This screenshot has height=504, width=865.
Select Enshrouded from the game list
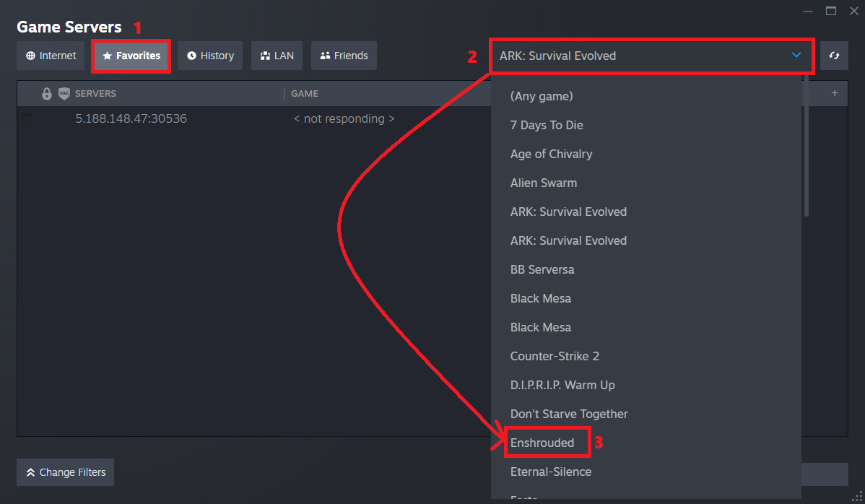pos(542,443)
